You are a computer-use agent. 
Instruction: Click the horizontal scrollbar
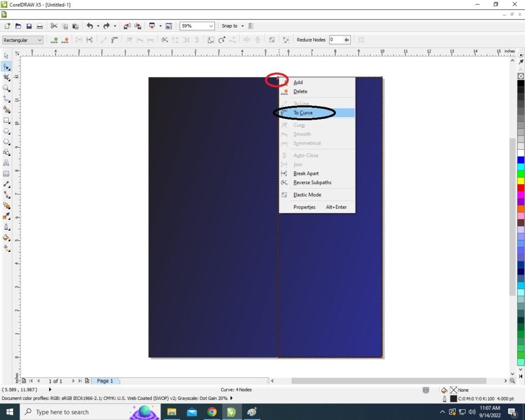tap(389, 381)
